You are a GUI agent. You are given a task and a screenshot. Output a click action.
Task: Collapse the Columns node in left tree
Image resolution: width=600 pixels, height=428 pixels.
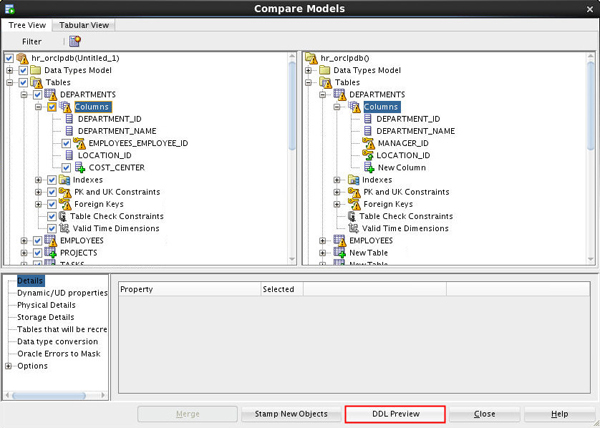point(38,107)
